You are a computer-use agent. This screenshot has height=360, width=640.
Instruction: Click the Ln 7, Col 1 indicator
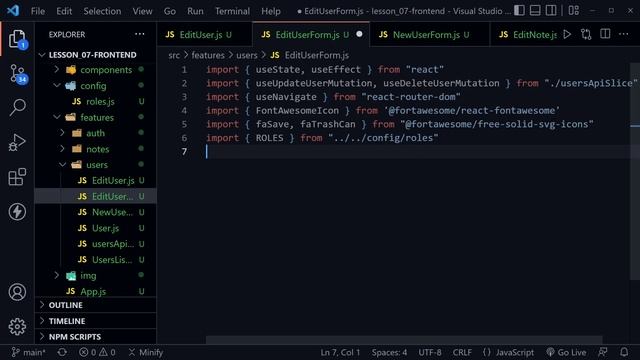click(x=340, y=352)
